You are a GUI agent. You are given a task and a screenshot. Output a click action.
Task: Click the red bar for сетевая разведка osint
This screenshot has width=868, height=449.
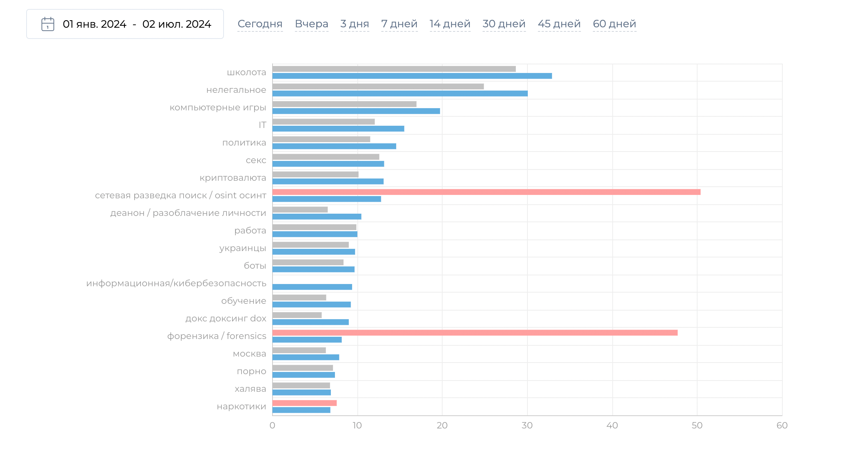[x=486, y=192]
